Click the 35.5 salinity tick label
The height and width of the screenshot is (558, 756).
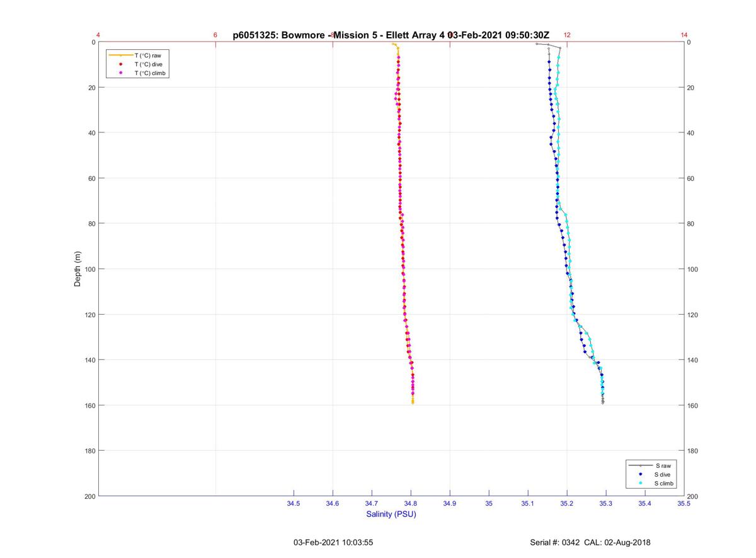point(684,504)
